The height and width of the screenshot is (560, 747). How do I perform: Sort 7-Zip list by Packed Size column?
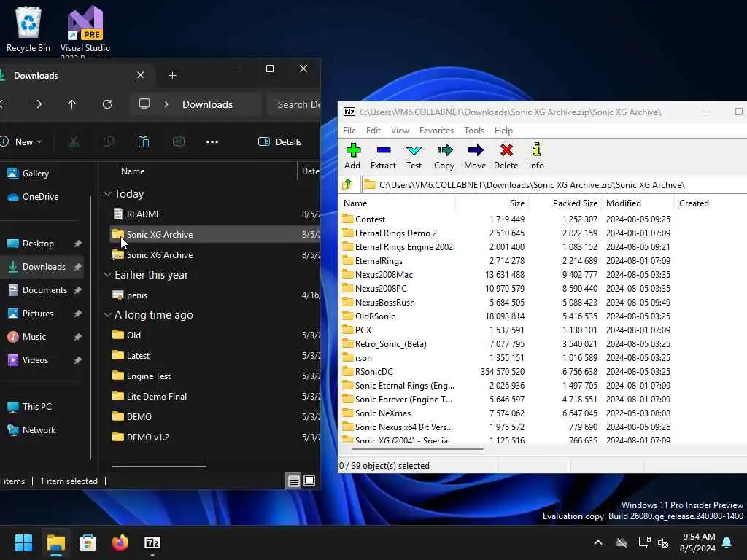click(565, 203)
